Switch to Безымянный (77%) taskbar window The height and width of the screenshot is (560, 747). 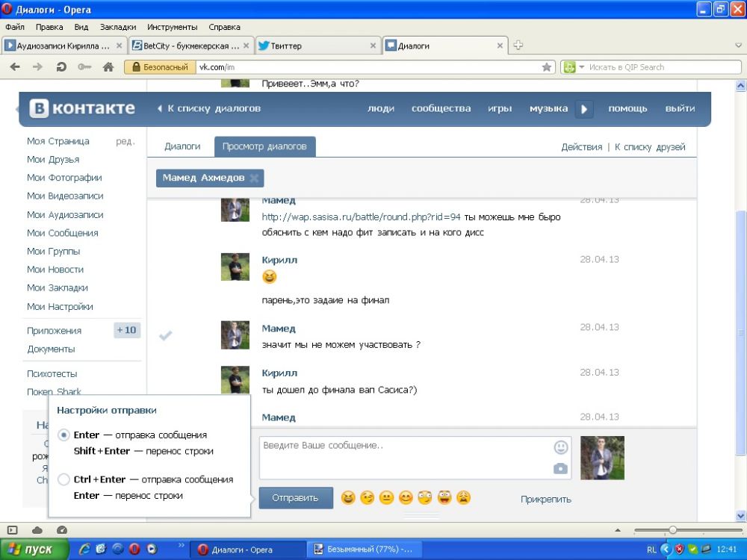(x=364, y=550)
